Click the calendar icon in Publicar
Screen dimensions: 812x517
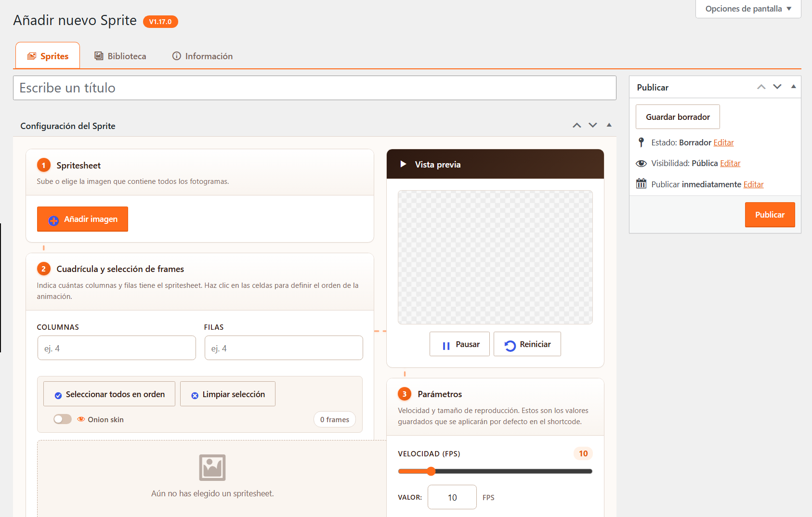pos(641,183)
